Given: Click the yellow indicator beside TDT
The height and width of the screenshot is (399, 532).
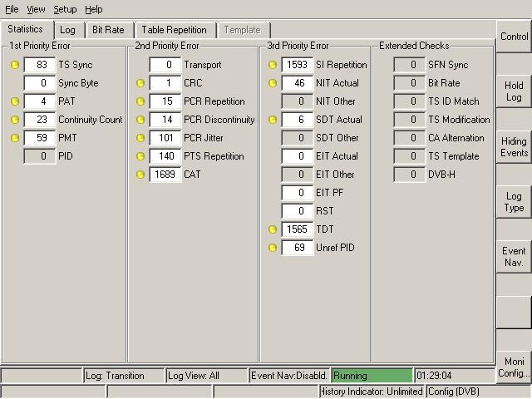Looking at the screenshot, I should pyautogui.click(x=272, y=229).
